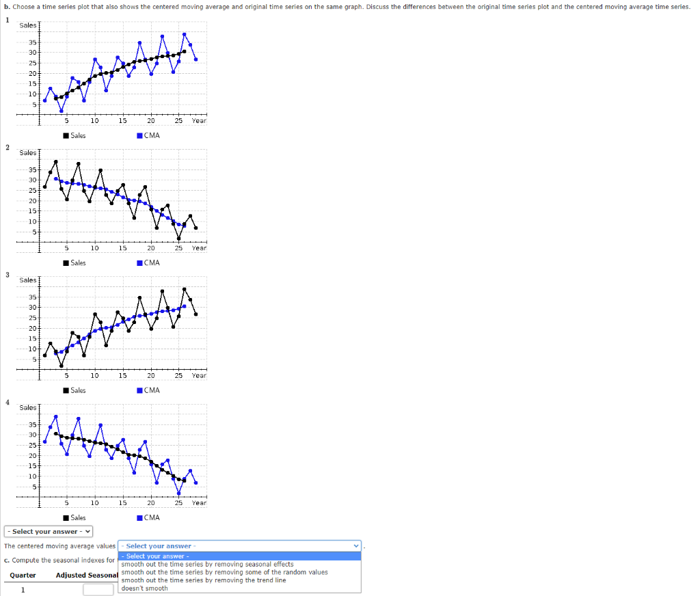Click the black Sales legend square under graph 4
The height and width of the screenshot is (596, 700).
click(65, 517)
